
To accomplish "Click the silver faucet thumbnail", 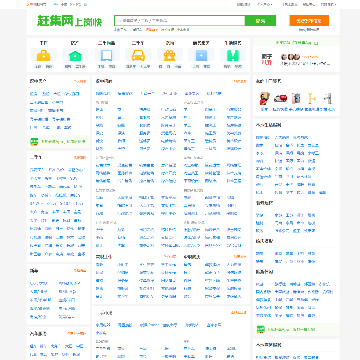I will 328,98.
